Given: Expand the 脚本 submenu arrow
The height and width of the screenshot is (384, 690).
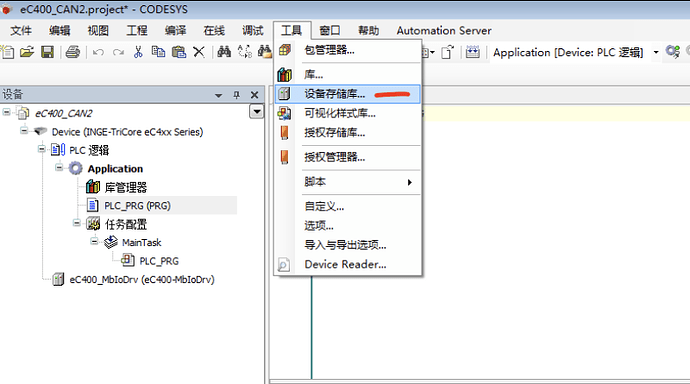Looking at the screenshot, I should (410, 182).
